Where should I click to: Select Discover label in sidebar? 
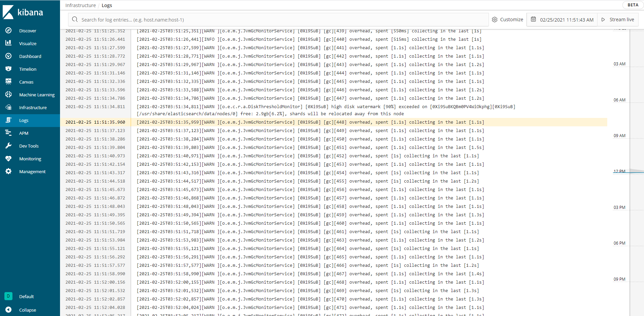(28, 31)
